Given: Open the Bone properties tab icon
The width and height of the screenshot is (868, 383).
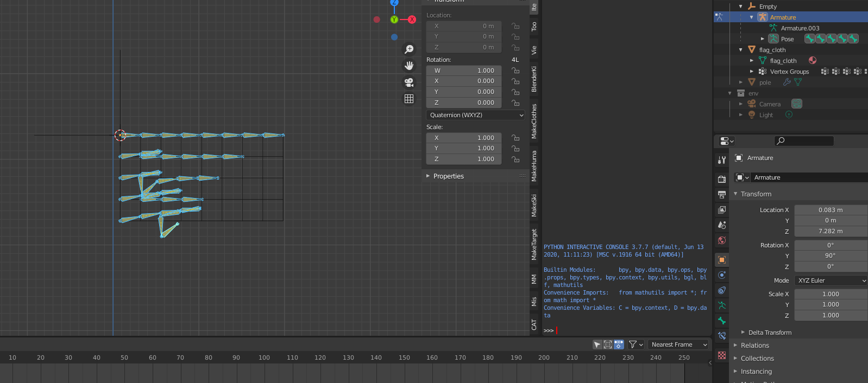Looking at the screenshot, I should 722,321.
